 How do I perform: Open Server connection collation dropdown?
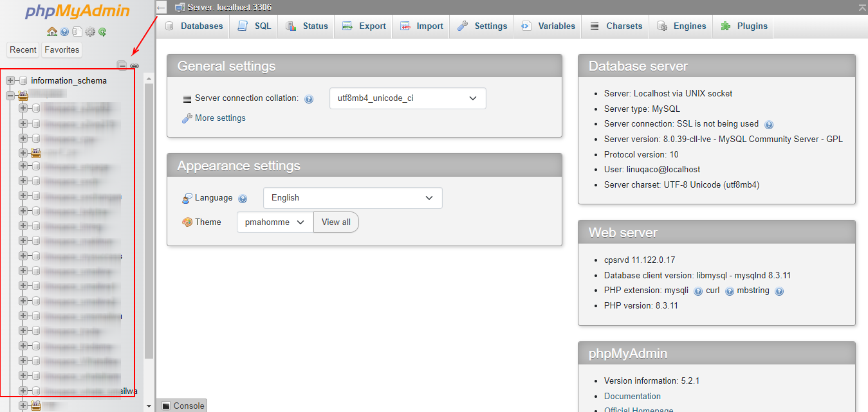tap(407, 98)
